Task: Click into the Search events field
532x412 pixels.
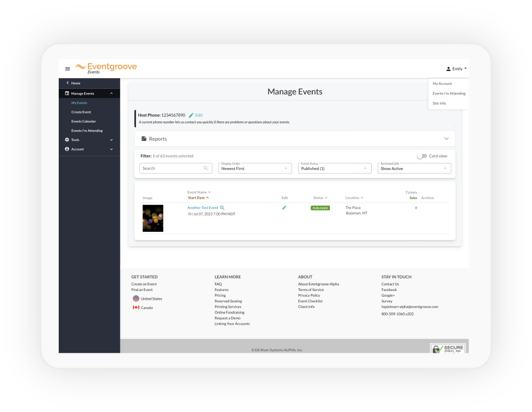Action: (176, 168)
